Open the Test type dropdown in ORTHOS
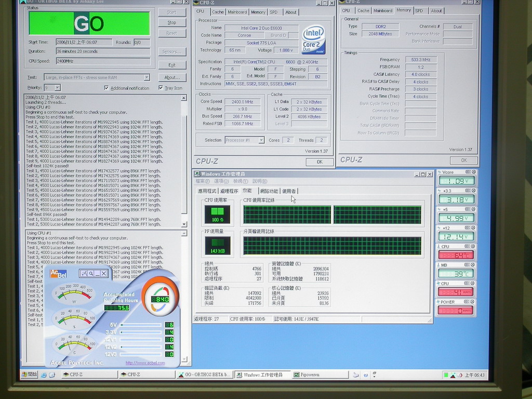The image size is (532, 399). click(x=147, y=77)
